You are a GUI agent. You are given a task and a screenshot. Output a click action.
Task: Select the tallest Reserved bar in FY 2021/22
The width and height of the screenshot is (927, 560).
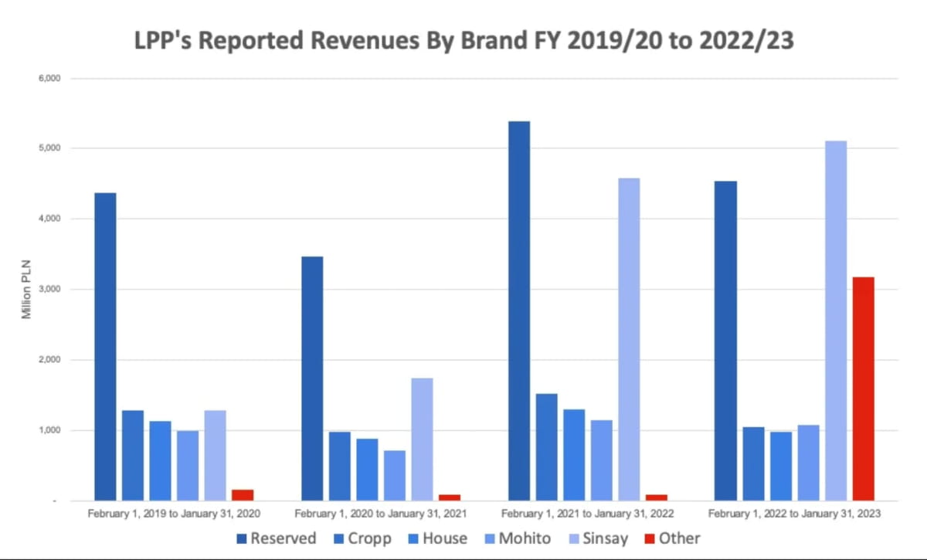coord(519,311)
